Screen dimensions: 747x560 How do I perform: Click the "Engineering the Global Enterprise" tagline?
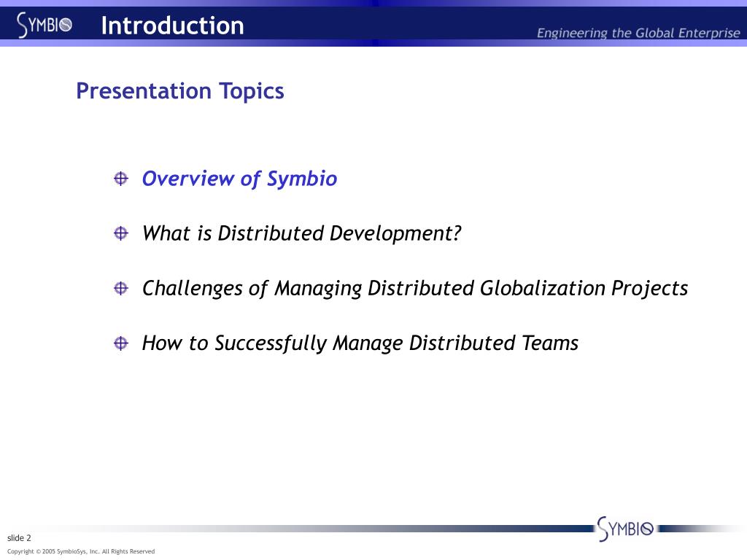638,33
